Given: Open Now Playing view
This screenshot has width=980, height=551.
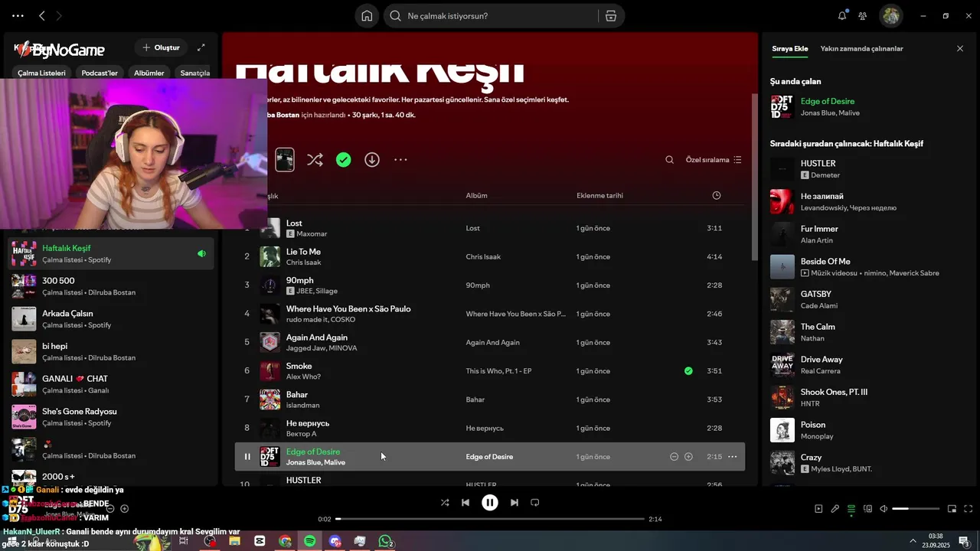Looking at the screenshot, I should tap(818, 509).
